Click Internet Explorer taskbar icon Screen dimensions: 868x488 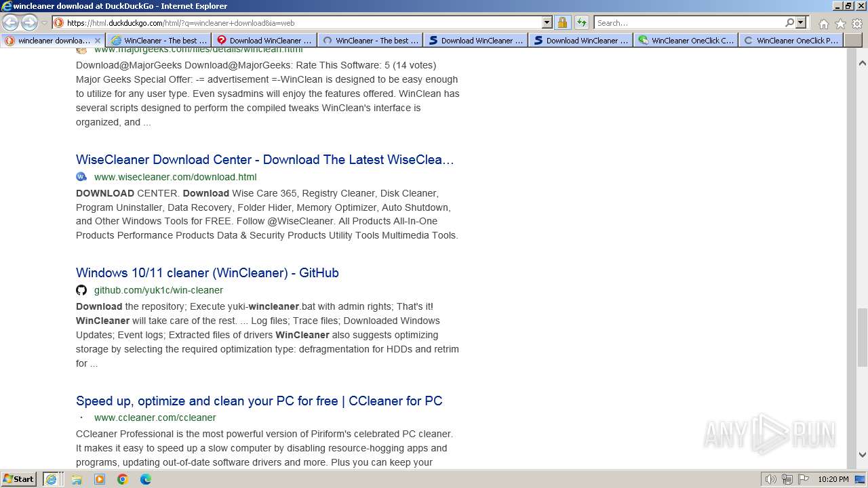51,479
